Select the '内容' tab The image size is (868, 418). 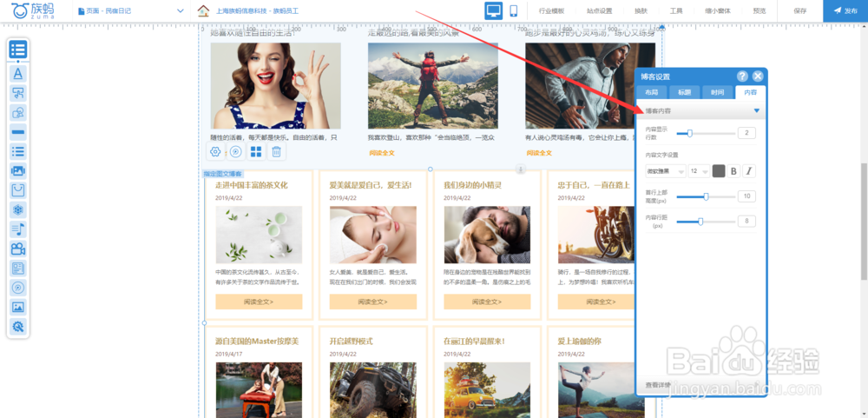coord(750,93)
